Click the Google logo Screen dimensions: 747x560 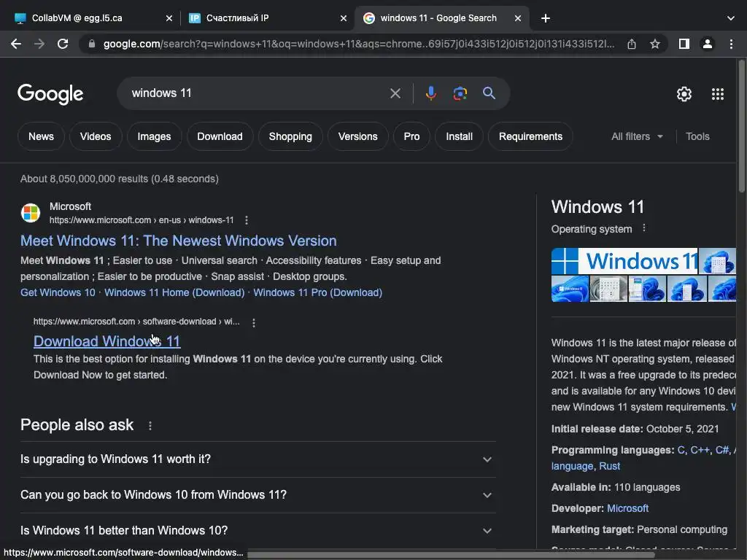click(50, 94)
